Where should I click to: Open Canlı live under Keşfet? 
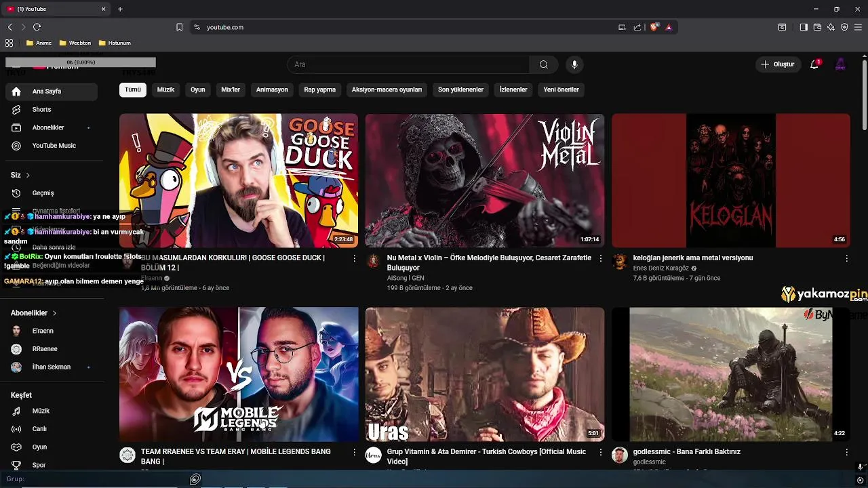click(52, 429)
